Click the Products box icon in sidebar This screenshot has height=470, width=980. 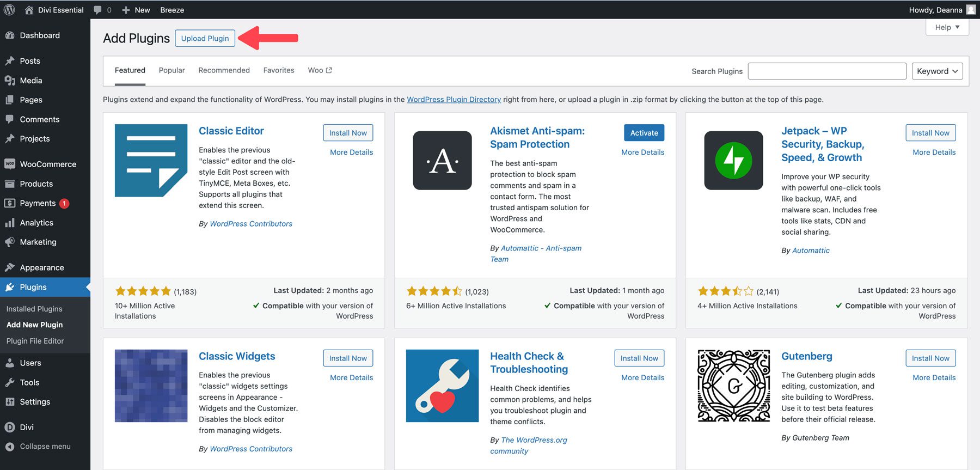pos(10,184)
